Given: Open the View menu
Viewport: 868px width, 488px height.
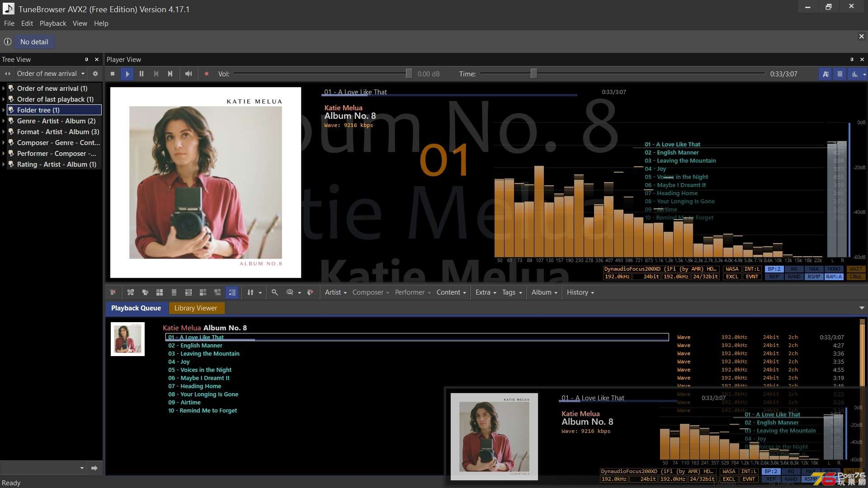Looking at the screenshot, I should [x=80, y=23].
